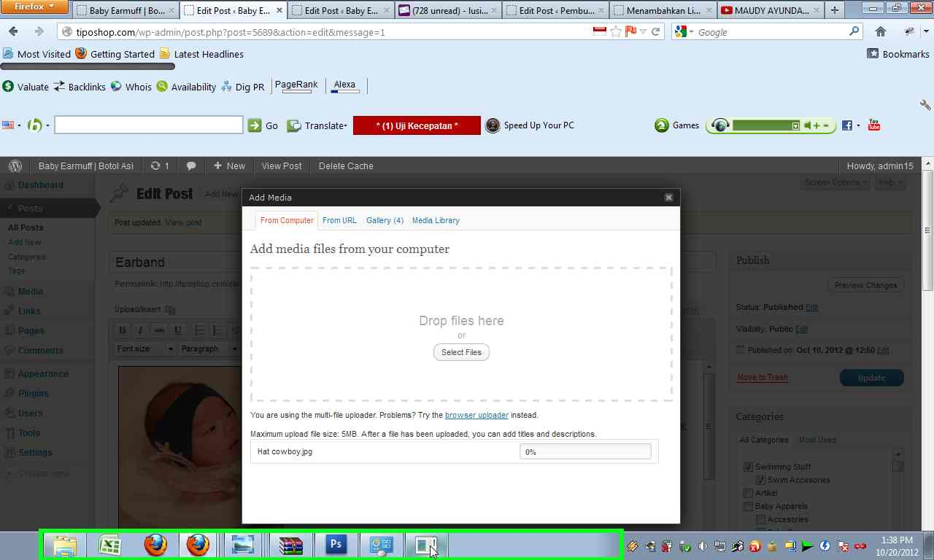Check the Artikel category checkbox
This screenshot has height=560, width=934.
(x=748, y=493)
